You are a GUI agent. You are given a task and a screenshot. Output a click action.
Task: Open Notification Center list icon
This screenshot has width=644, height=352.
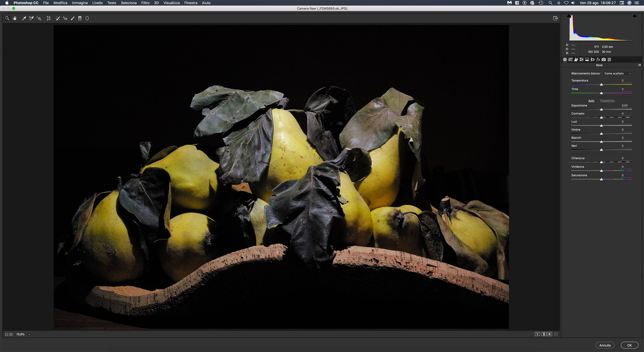(636, 3)
